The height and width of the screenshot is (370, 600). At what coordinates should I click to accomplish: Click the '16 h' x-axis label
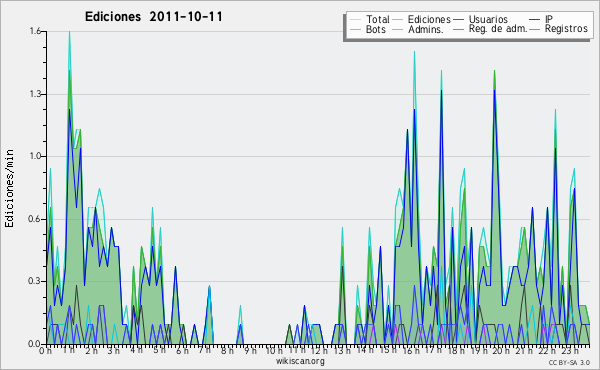(411, 351)
